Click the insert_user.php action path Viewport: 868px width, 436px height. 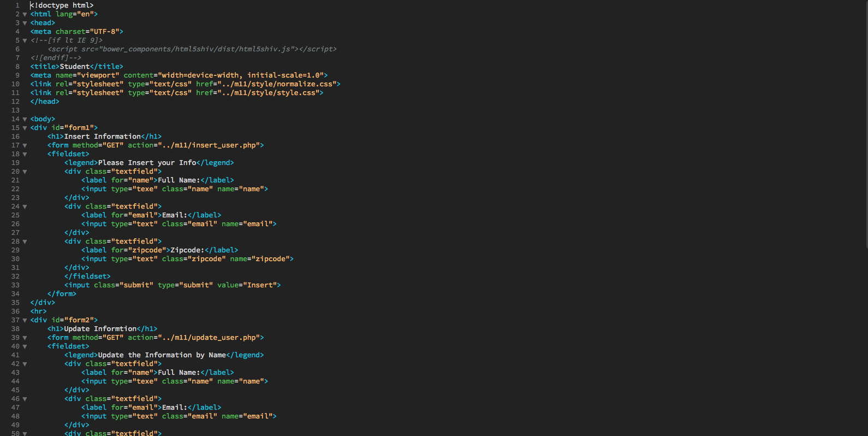209,145
